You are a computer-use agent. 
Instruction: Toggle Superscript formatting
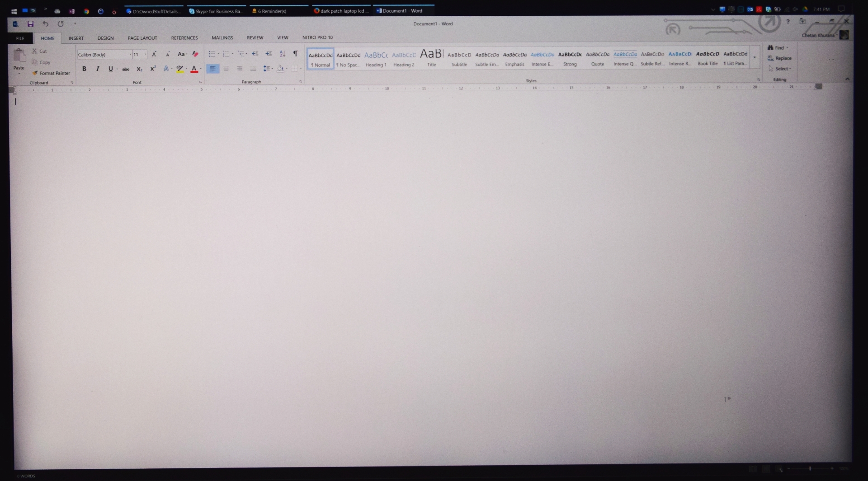click(x=153, y=69)
